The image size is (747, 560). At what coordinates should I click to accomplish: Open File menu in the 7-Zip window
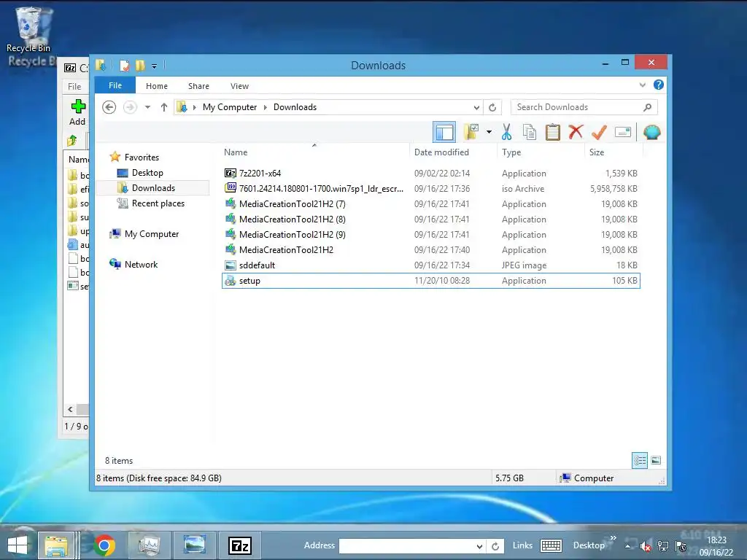pyautogui.click(x=74, y=87)
